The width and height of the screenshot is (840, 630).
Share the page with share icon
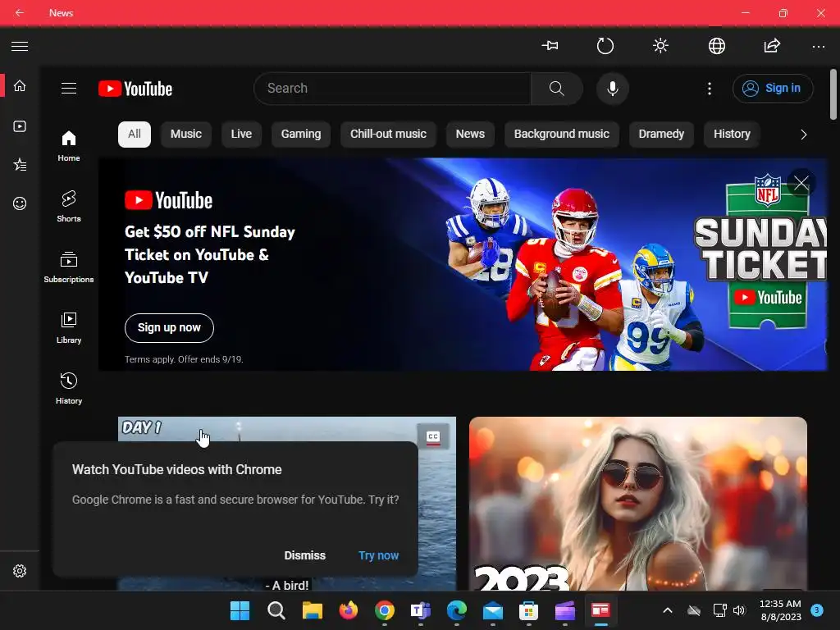coord(772,46)
